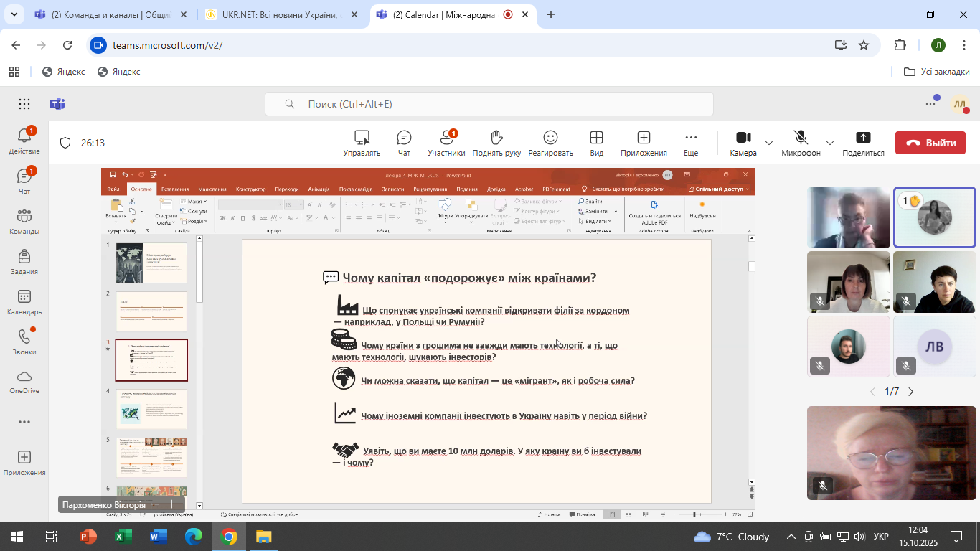Expand camera options dropdown arrow
Screen dimensions: 980x551
tap(769, 143)
